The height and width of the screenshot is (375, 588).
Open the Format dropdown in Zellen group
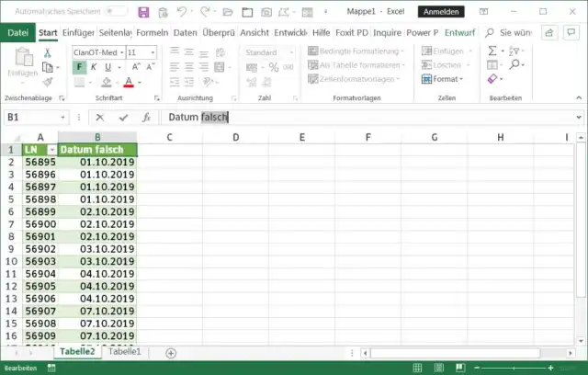[x=442, y=79]
